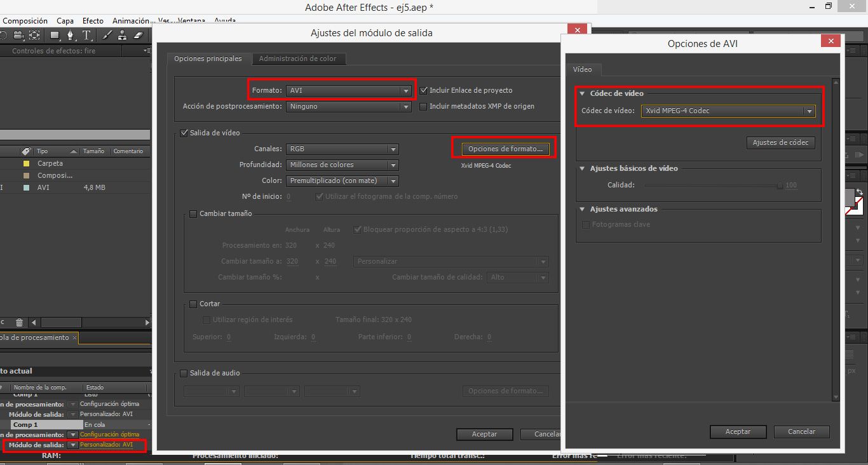Click Ajustes de códec button
Screen dimensions: 868x465
click(x=781, y=142)
